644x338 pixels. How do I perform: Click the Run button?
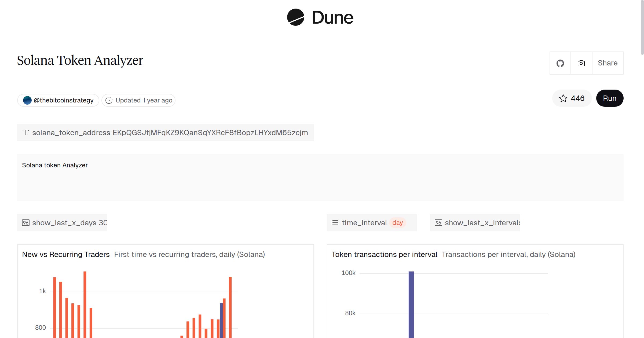(610, 98)
